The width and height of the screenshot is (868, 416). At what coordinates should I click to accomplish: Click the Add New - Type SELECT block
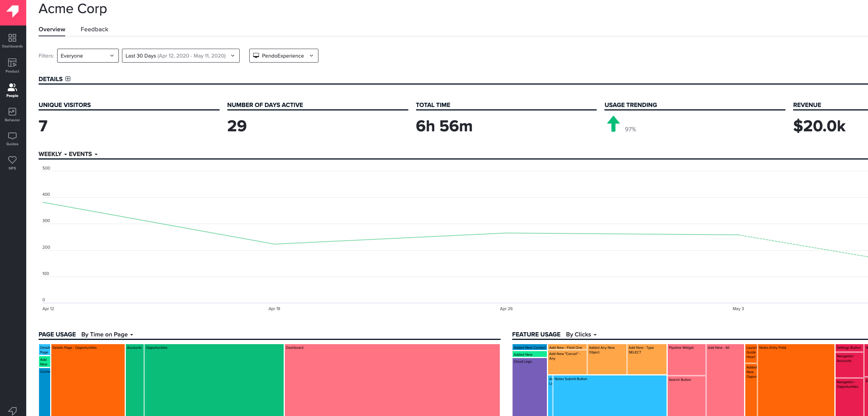click(647, 359)
